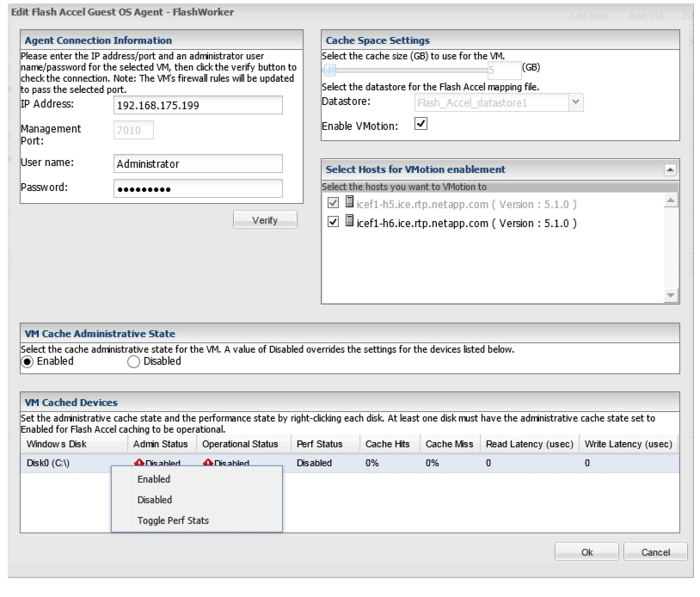
Task: Click the Verify button
Action: coord(265,220)
